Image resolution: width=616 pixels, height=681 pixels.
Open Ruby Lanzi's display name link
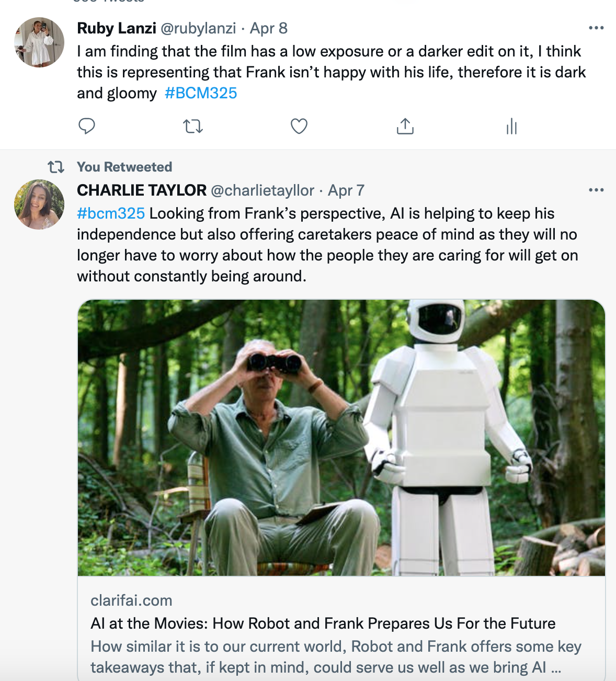click(x=117, y=28)
